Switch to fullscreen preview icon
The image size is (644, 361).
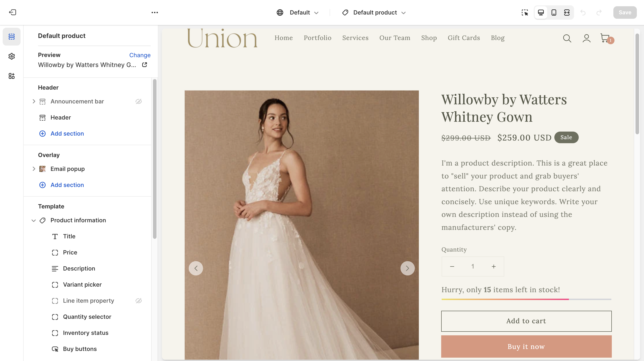tap(567, 13)
